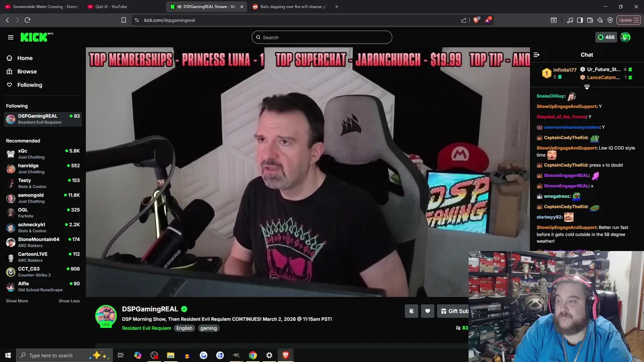Open Brave VPN shield icon

pyautogui.click(x=610, y=20)
